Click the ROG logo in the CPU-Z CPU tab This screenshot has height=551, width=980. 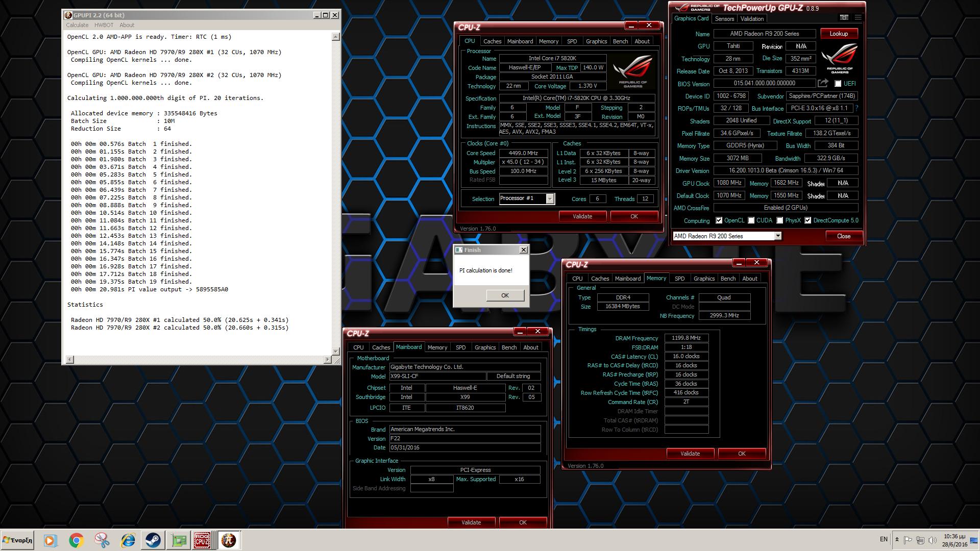click(x=633, y=70)
